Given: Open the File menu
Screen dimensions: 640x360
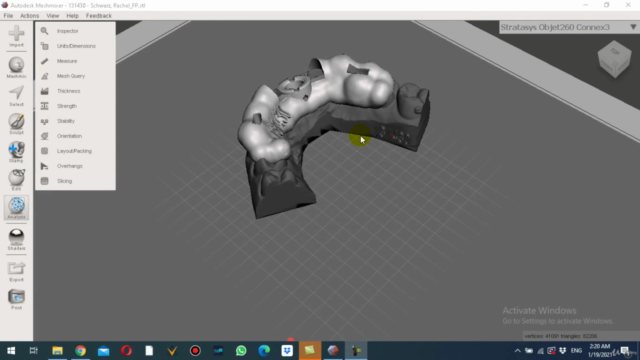Looking at the screenshot, I should [x=8, y=16].
